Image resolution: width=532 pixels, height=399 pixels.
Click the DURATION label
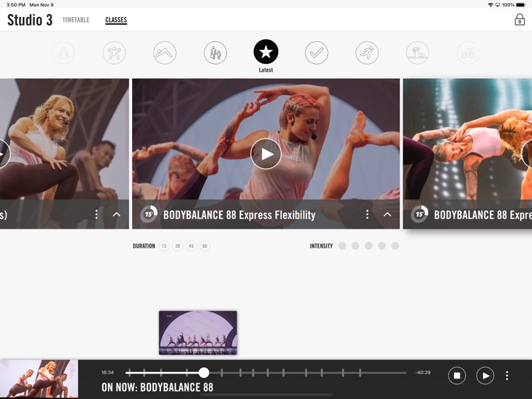tap(144, 246)
